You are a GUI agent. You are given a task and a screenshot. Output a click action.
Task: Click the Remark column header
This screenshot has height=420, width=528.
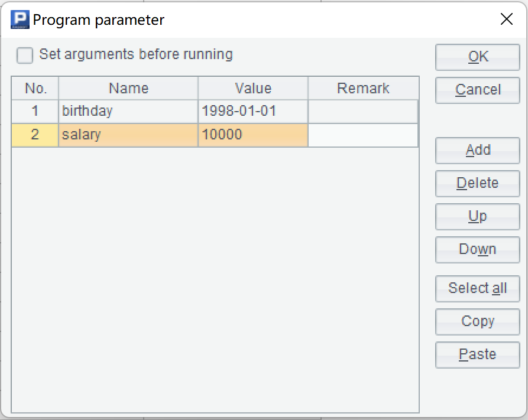[363, 89]
